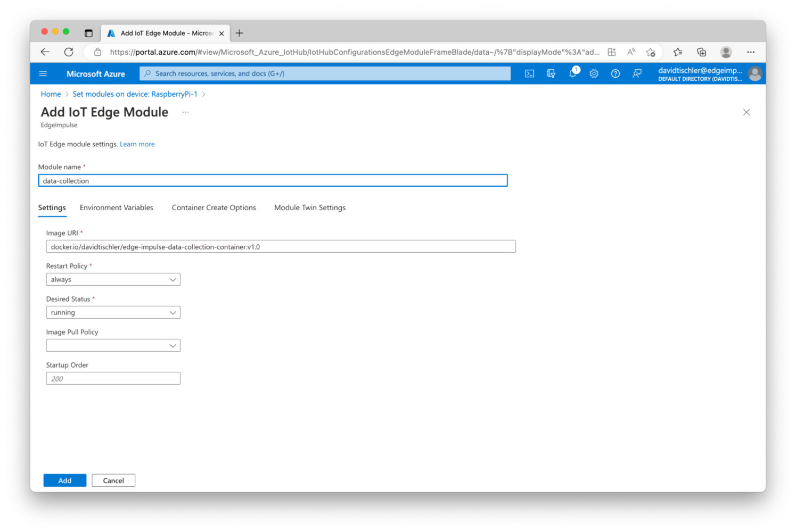The image size is (796, 532).
Task: Reload the page in the browser
Action: pyautogui.click(x=69, y=52)
